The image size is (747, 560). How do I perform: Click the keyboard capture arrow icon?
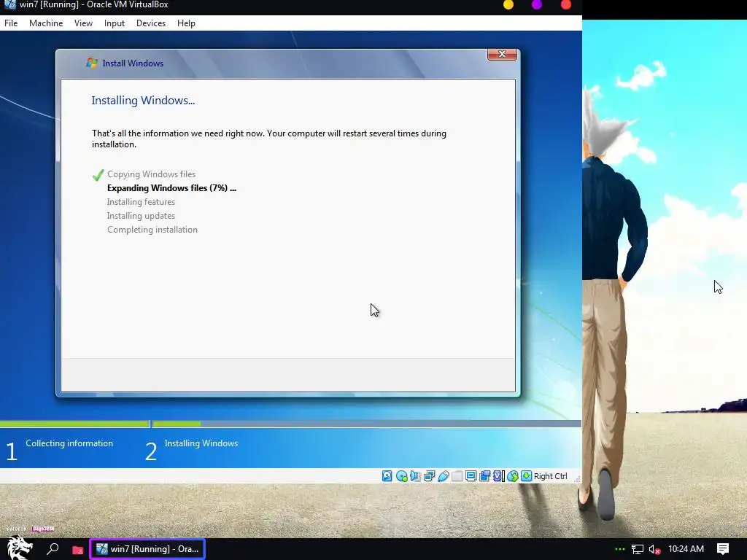pos(526,476)
